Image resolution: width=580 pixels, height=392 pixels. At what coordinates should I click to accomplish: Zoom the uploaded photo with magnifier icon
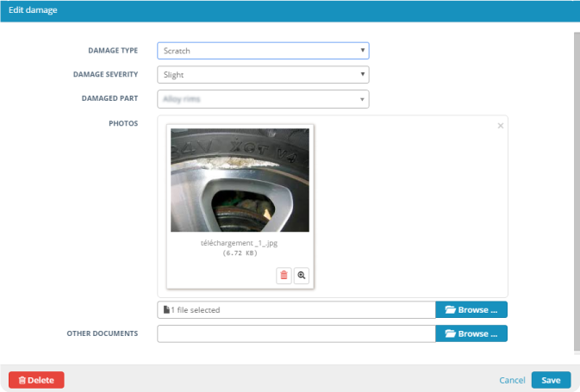pos(302,276)
